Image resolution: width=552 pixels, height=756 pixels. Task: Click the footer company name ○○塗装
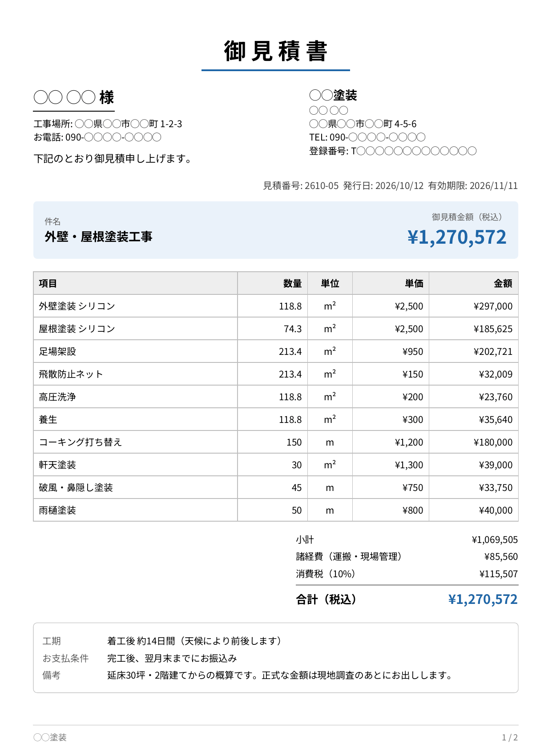tap(50, 737)
